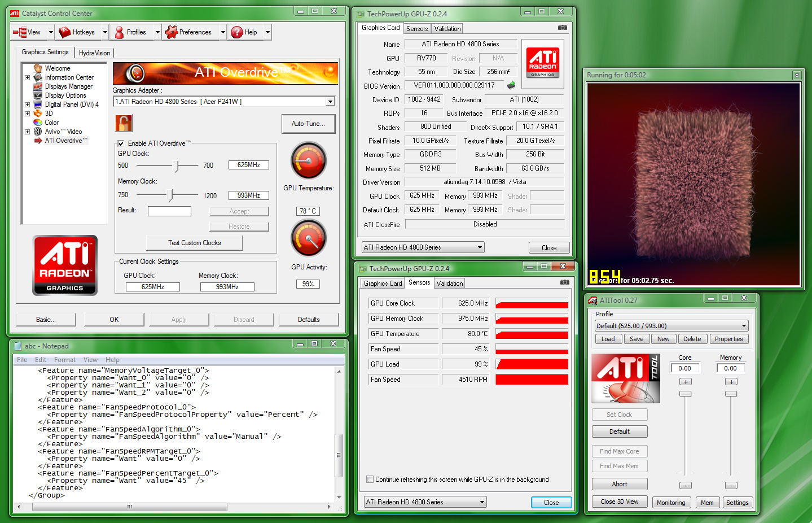Click the Abort button in ATITool

[620, 484]
